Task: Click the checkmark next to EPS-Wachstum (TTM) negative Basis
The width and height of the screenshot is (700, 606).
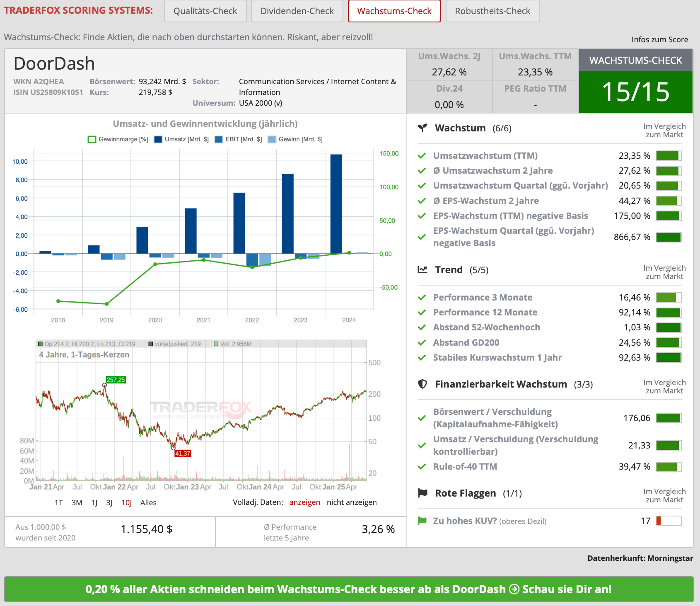Action: 422,216
